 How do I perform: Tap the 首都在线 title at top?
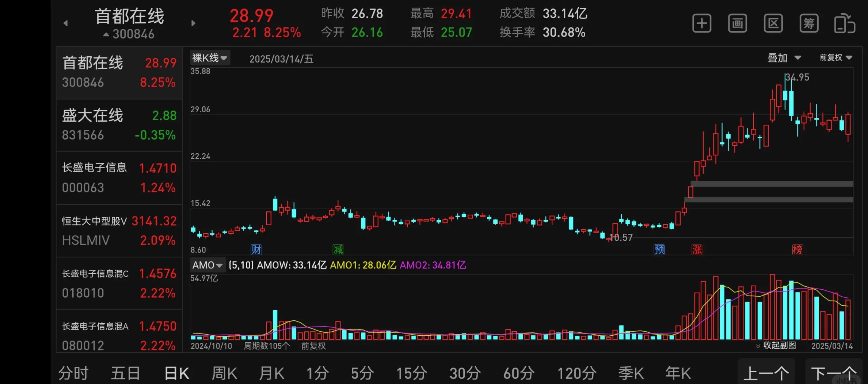(129, 16)
